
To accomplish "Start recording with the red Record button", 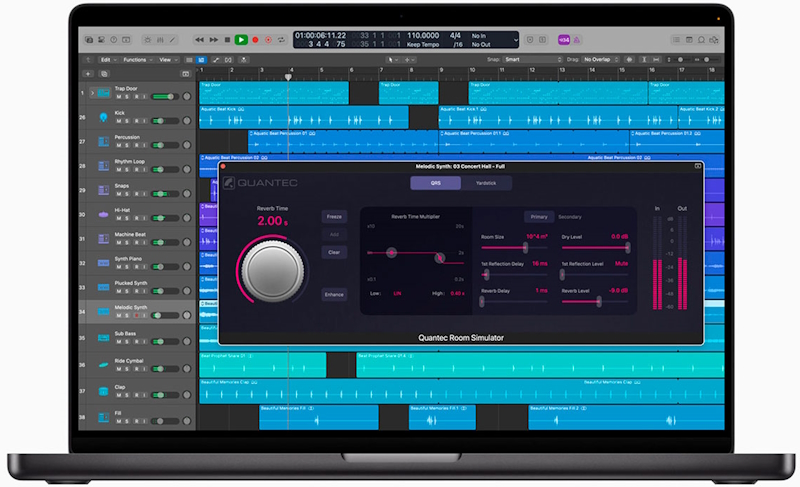I will click(255, 40).
